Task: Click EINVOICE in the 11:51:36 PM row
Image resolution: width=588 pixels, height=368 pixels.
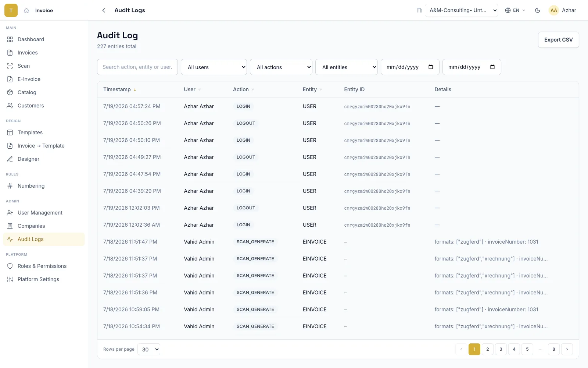Action: tap(315, 293)
